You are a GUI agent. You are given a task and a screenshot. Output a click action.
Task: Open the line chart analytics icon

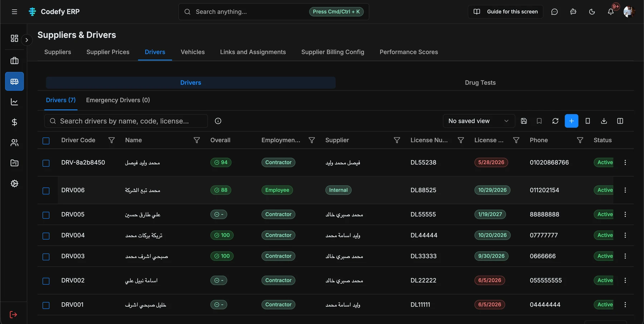(14, 102)
